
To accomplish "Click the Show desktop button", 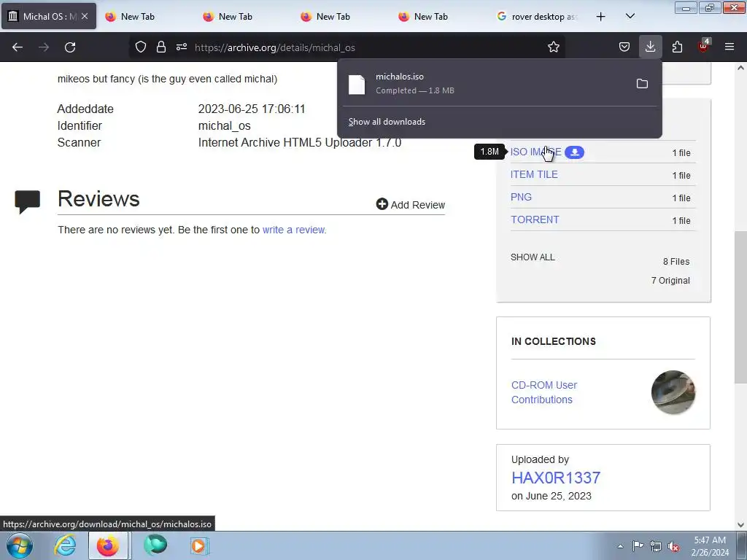I will point(742,546).
